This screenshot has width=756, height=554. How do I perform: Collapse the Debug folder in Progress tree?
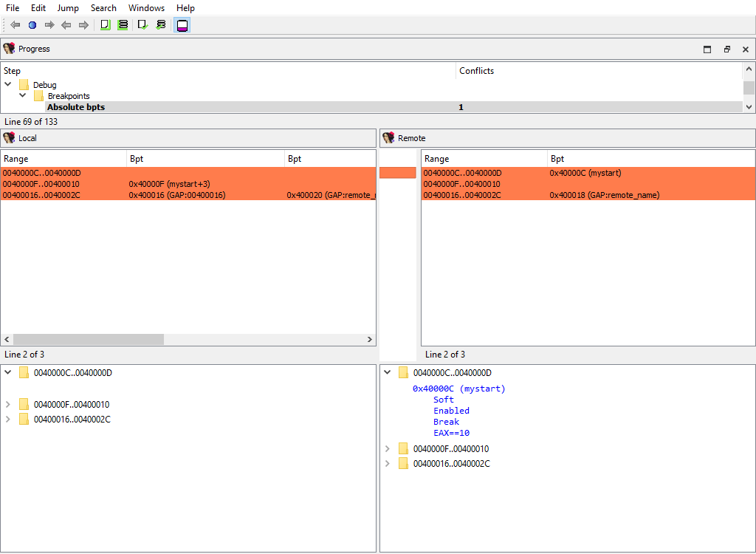(x=8, y=85)
